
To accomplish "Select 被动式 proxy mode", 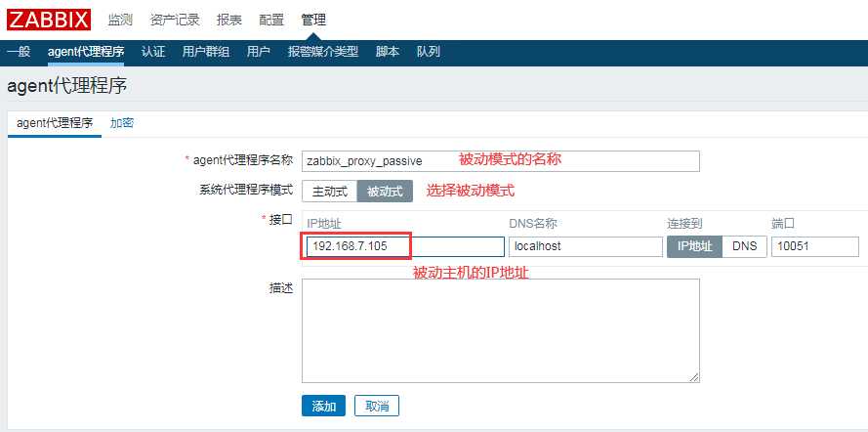I will point(386,192).
